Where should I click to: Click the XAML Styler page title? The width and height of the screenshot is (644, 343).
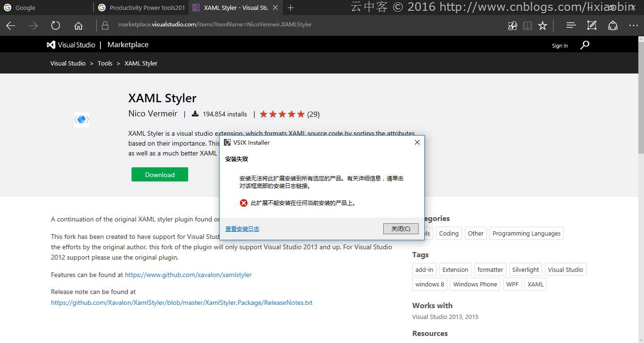162,98
